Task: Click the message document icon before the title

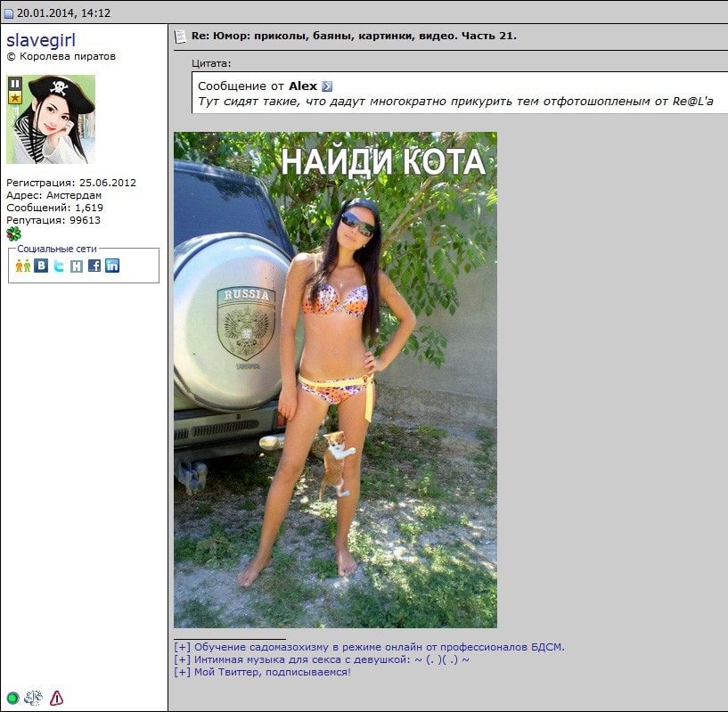Action: (x=180, y=37)
